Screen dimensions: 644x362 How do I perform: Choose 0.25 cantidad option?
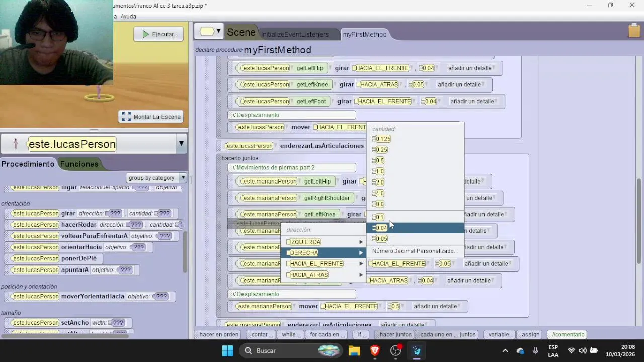click(x=380, y=150)
